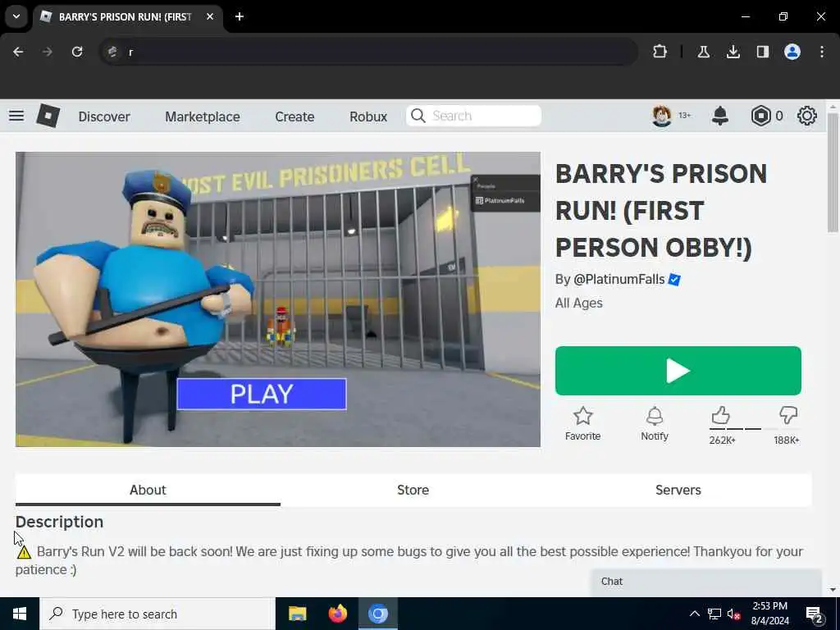Image resolution: width=840 pixels, height=630 pixels.
Task: Open File Explorer from the taskbar
Action: point(297,614)
